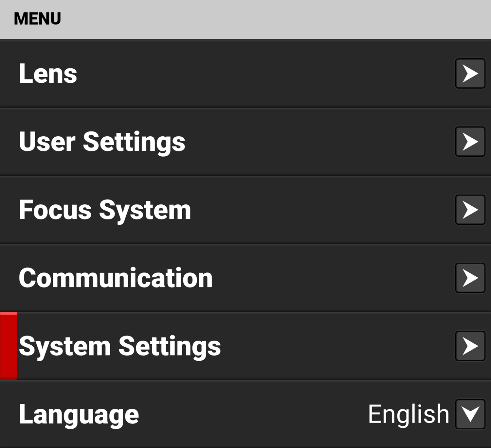The height and width of the screenshot is (448, 491).
Task: Open Communication using its arrow icon
Action: click(470, 278)
